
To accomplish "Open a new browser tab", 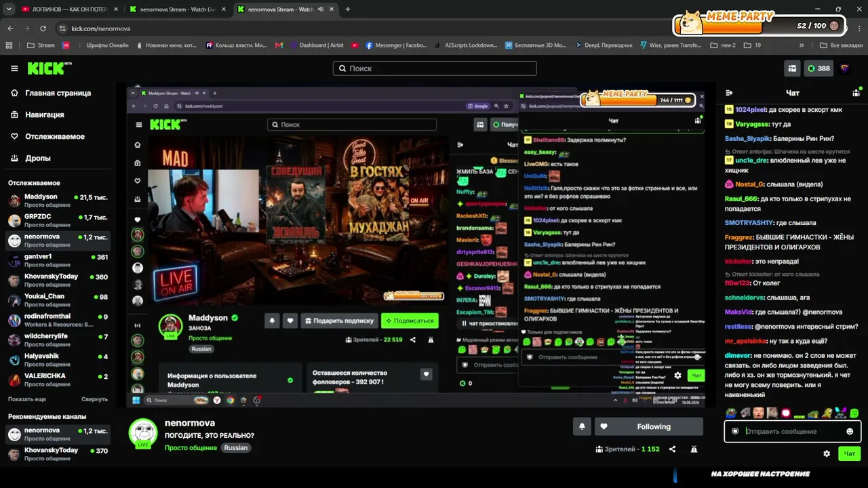I will pyautogui.click(x=348, y=9).
